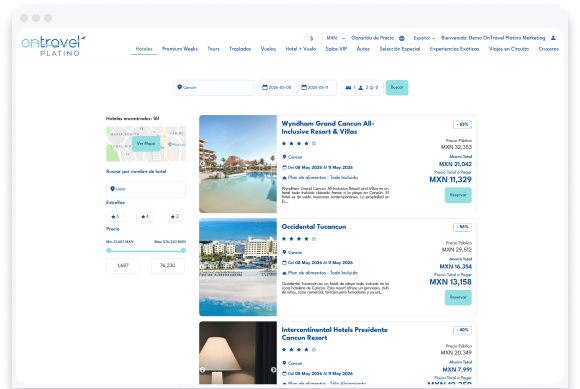Screen dimensions: 580x389
Task: Click the Cancún destination search field
Action: (214, 88)
